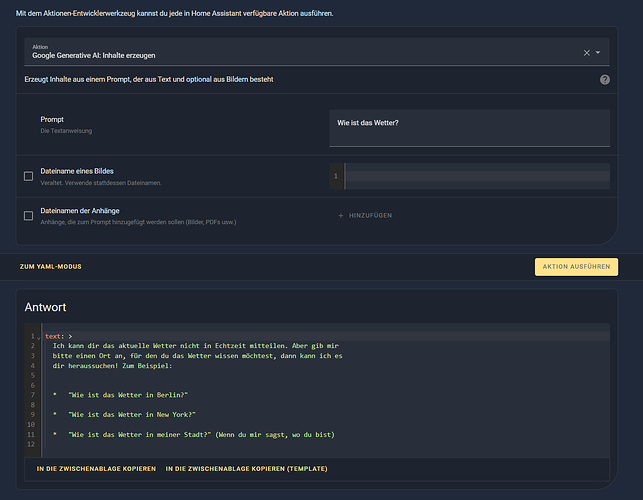643x500 pixels.
Task: Click IN DIE ZWISCHENABLAGE KOPIEREN (TEMPLATE)
Action: tap(246, 468)
